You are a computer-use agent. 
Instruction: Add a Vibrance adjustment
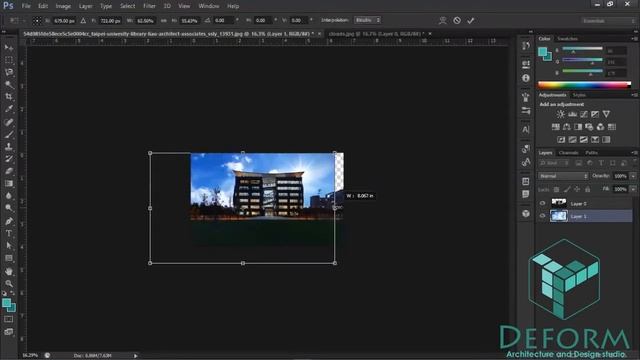[607, 114]
